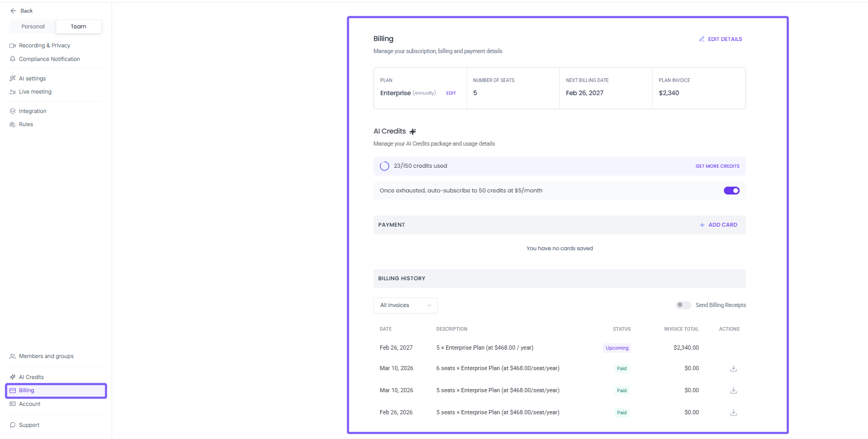Add a new payment card

718,225
